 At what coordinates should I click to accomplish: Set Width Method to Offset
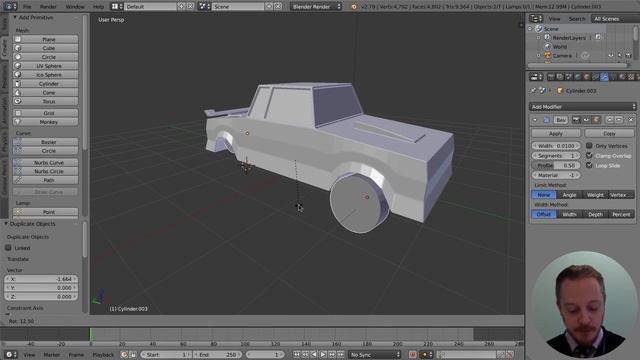pos(544,214)
